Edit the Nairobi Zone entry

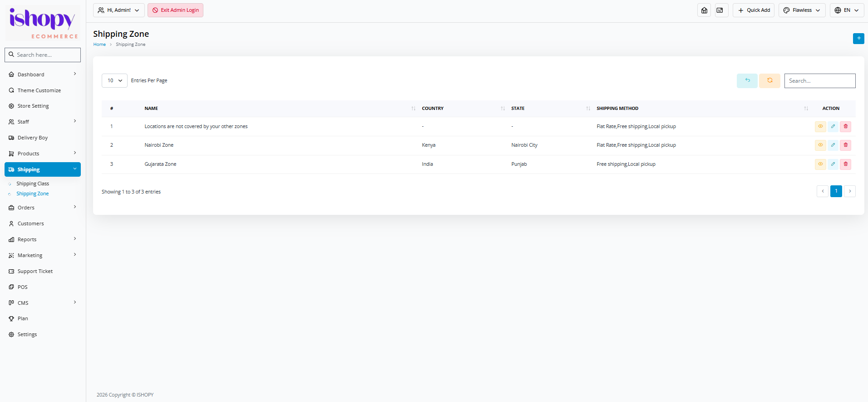[833, 145]
